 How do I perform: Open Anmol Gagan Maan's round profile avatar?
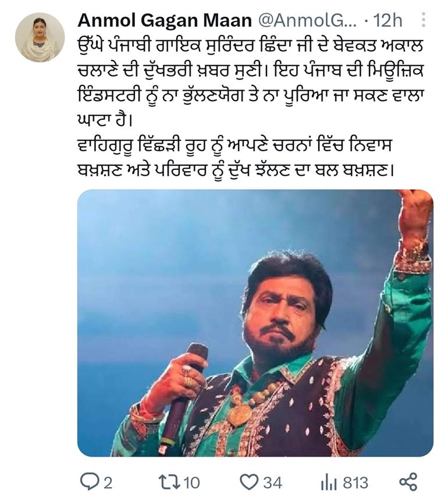coord(40,37)
